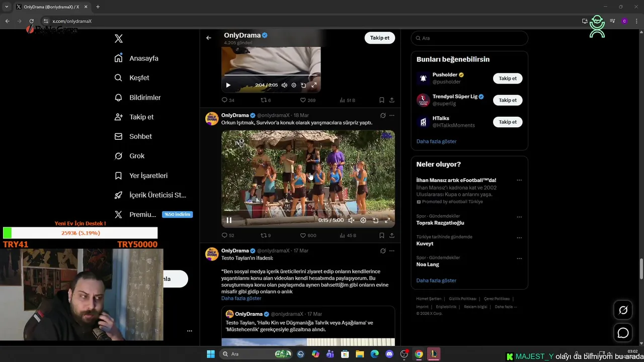Repost the post with 6 reposts
Screen dimensions: 644x362
[266, 100]
